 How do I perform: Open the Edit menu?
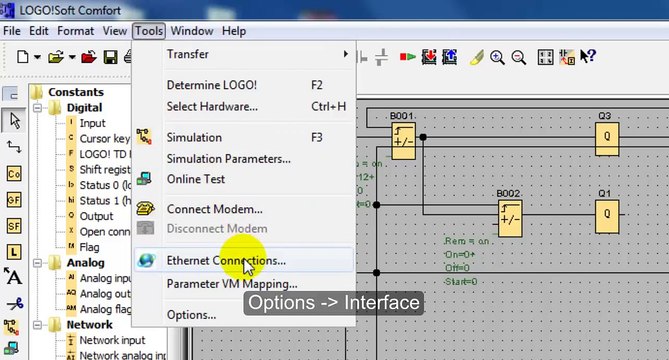pyautogui.click(x=38, y=31)
